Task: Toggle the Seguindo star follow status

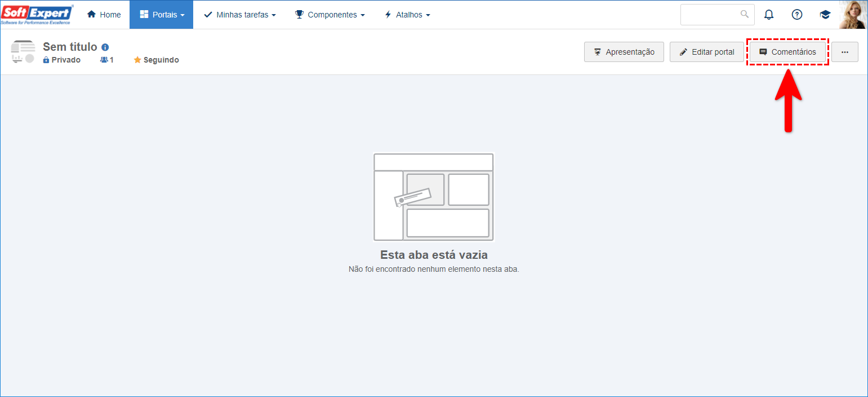Action: click(156, 60)
